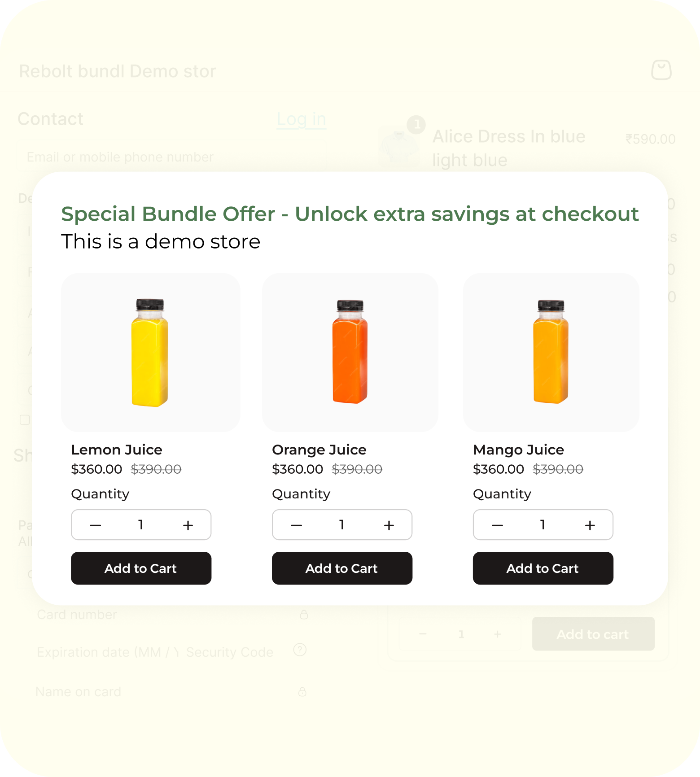Click the Security Code help icon
Image resolution: width=700 pixels, height=777 pixels.
point(300,650)
